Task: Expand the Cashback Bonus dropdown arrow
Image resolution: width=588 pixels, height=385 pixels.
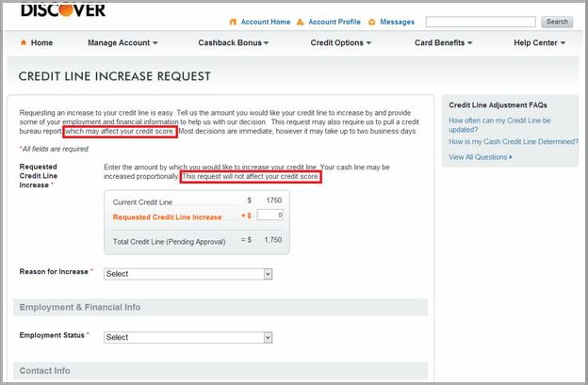Action: click(266, 43)
